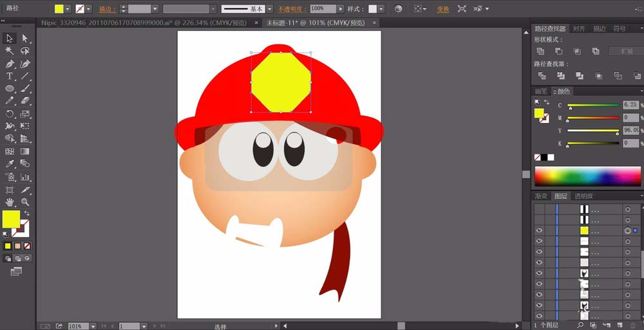Click the 不透明度 opacity link
The height and width of the screenshot is (330, 644).
(292, 9)
